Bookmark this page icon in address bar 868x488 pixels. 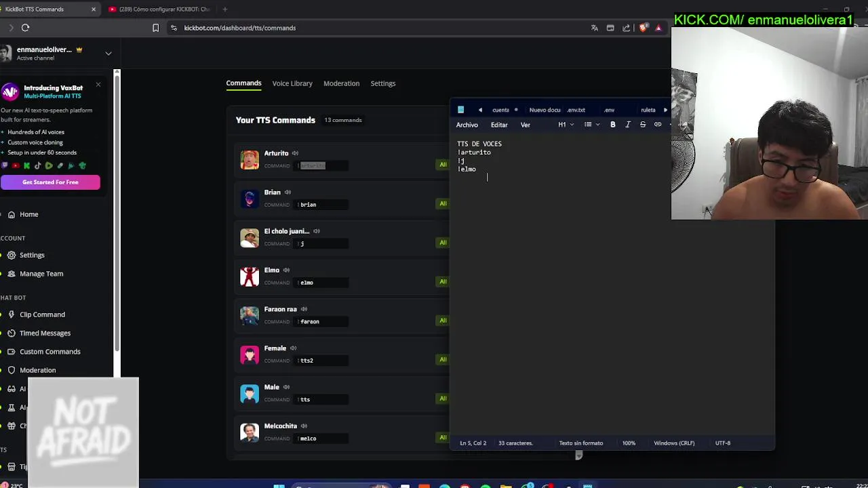(x=155, y=28)
